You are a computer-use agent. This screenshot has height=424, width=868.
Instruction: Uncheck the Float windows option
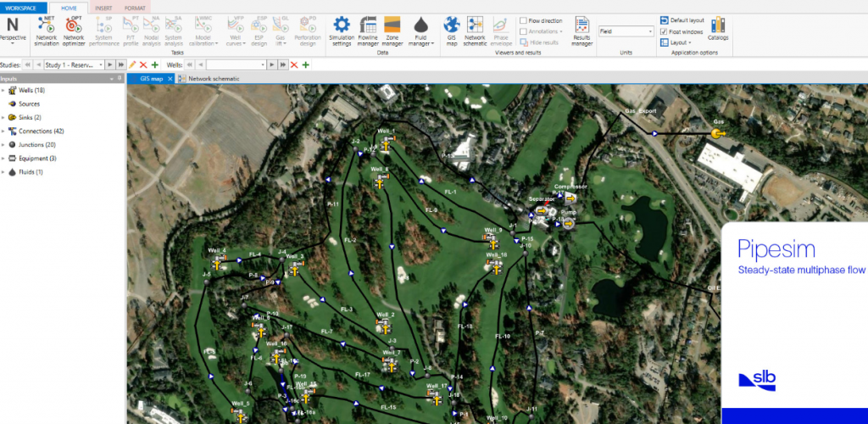pos(663,31)
